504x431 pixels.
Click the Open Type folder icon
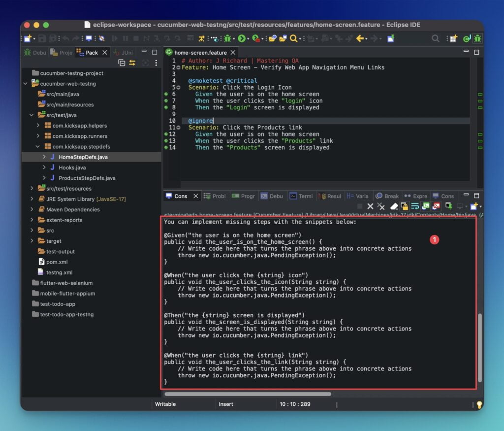(x=272, y=38)
